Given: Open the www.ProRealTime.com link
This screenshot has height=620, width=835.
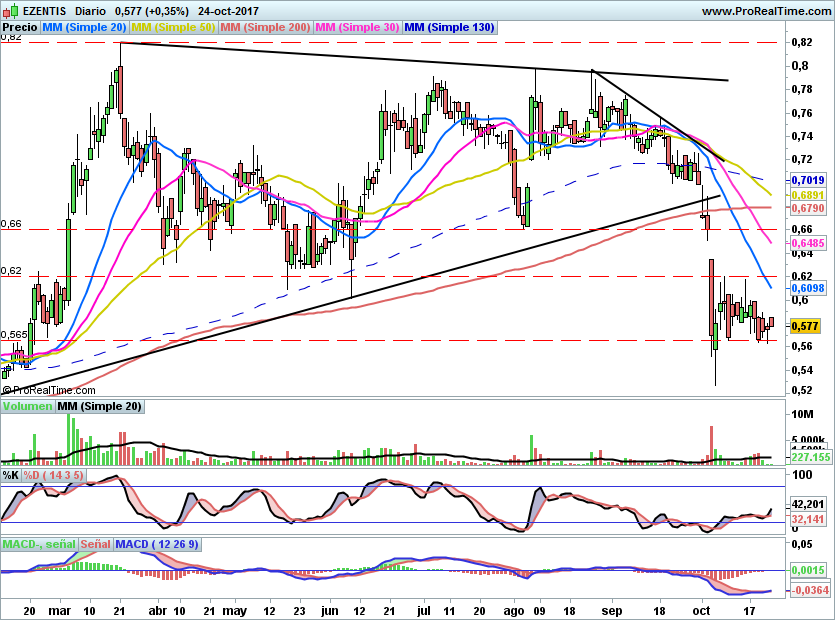Looking at the screenshot, I should (766, 11).
